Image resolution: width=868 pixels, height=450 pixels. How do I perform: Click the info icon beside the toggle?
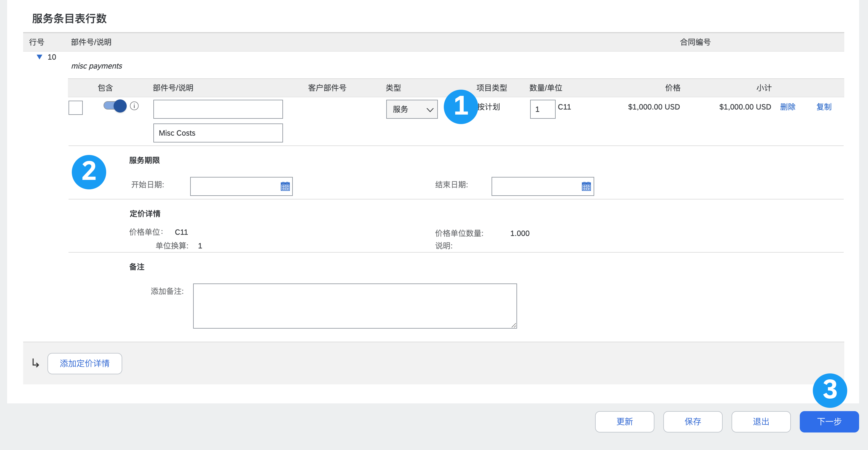click(134, 106)
